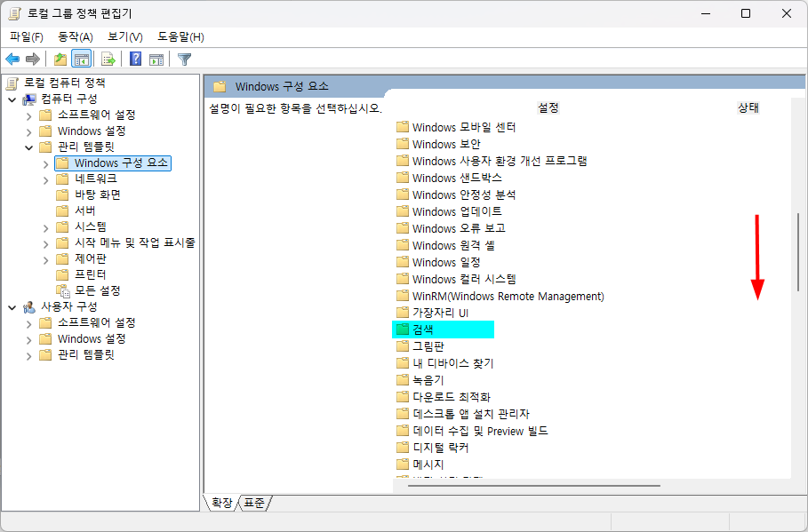
Task: Click folder icon beside 내 디바이스 찾기
Action: coord(403,363)
